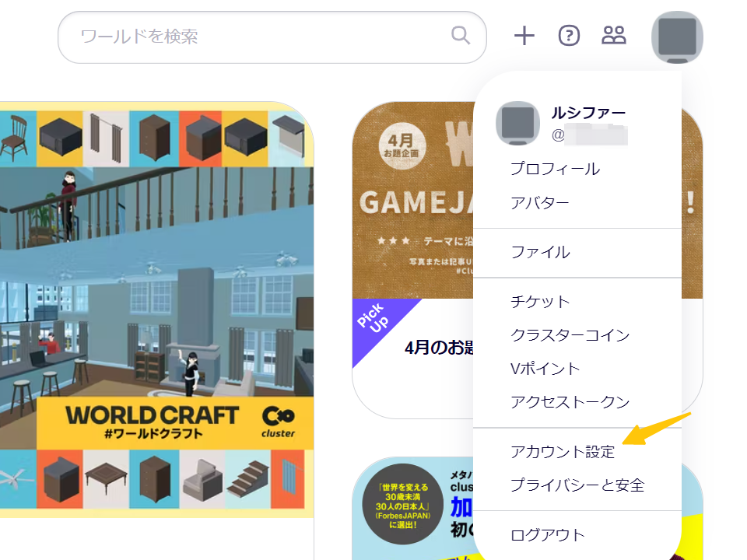747x560 pixels.
Task: Open プライバシーと安全 menu item
Action: [577, 485]
